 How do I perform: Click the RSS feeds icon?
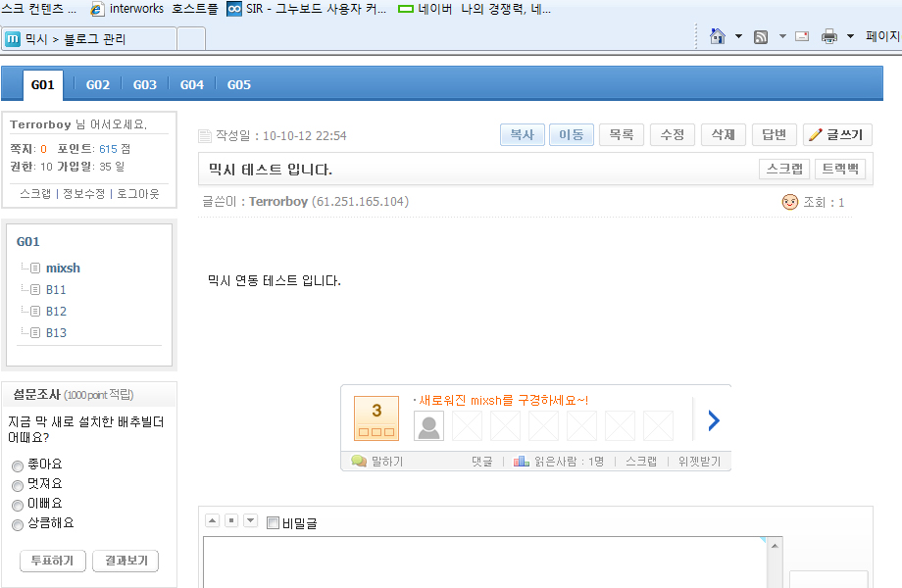(761, 37)
